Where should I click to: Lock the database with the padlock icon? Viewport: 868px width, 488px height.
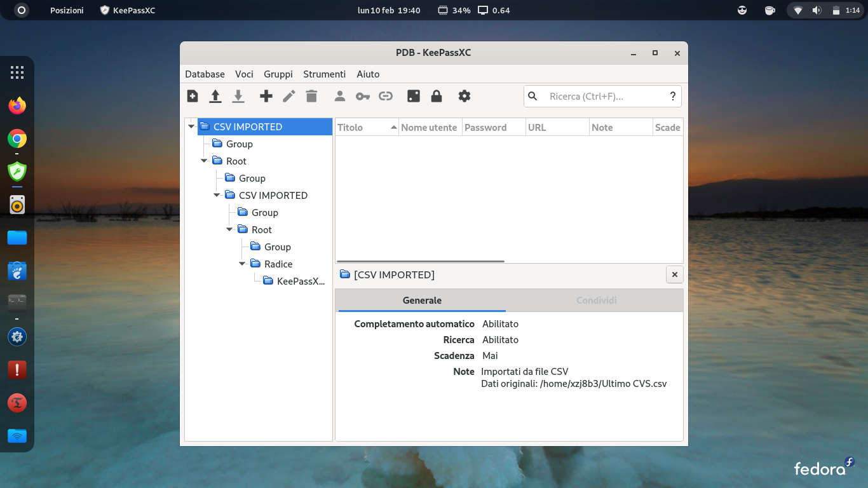(437, 96)
